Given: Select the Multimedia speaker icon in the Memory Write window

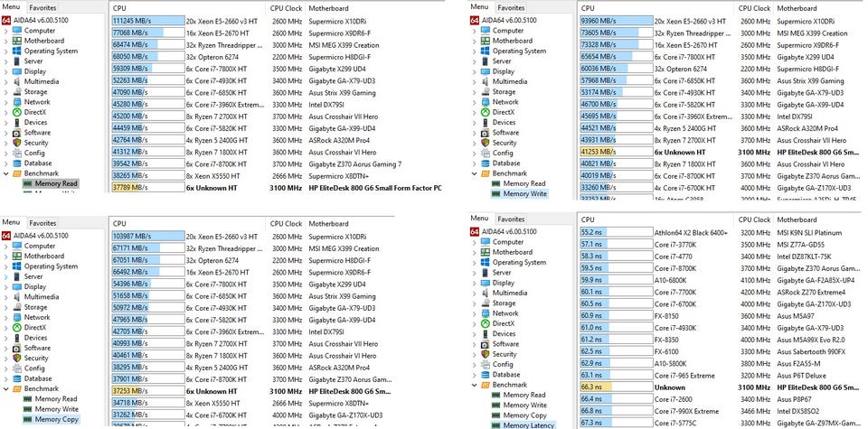Looking at the screenshot, I should pyautogui.click(x=485, y=81).
